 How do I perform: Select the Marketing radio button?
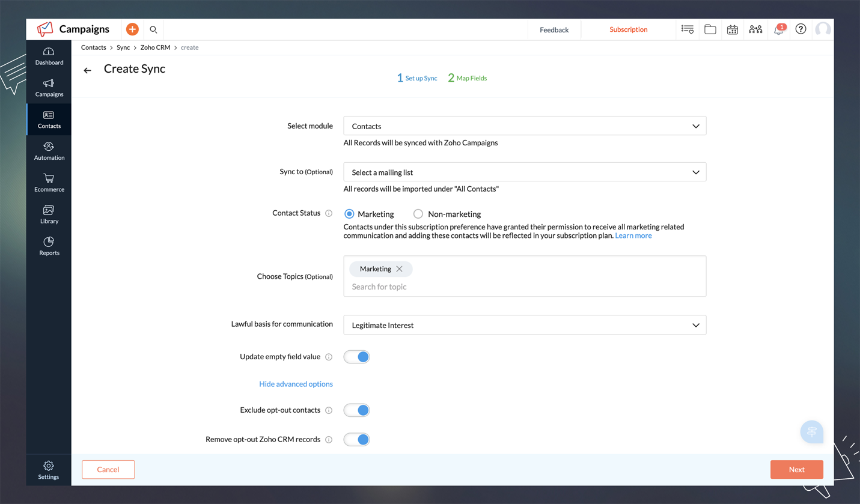pyautogui.click(x=349, y=214)
